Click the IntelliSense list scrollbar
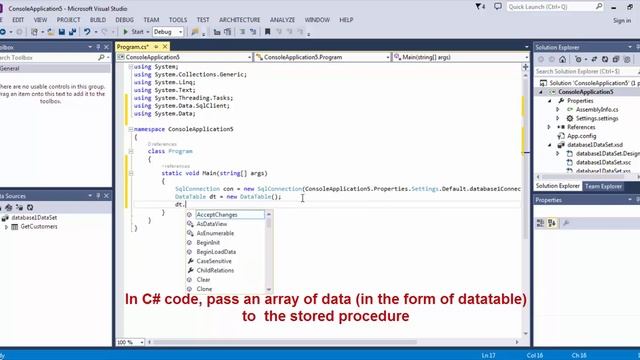 pos(269,252)
